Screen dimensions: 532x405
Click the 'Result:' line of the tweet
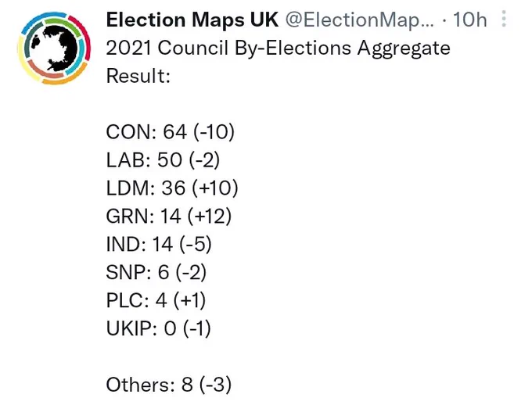click(x=138, y=76)
